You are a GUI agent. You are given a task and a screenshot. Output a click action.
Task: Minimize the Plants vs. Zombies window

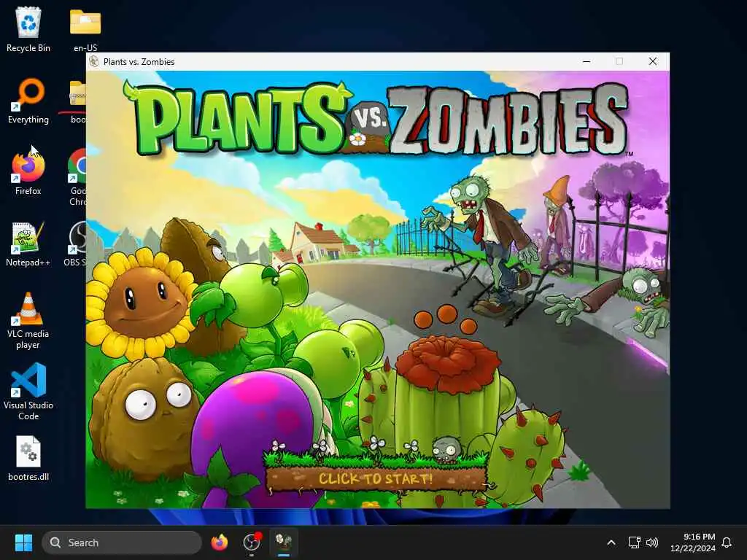(x=587, y=61)
